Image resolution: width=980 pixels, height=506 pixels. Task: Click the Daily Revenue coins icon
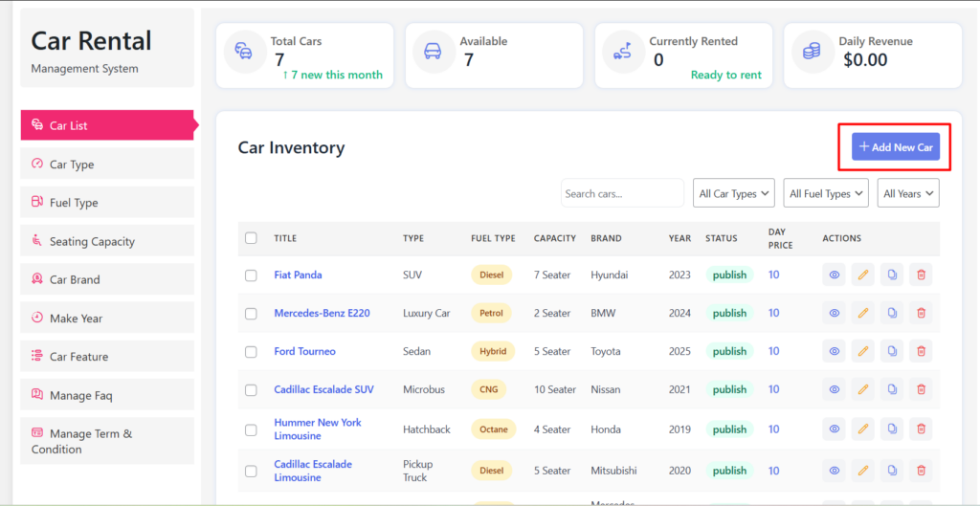tap(812, 52)
